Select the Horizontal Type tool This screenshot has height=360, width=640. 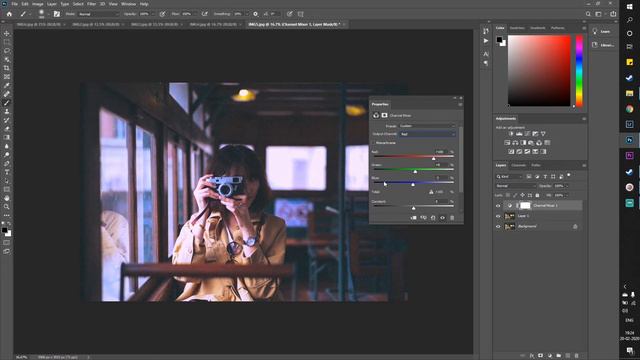click(7, 172)
